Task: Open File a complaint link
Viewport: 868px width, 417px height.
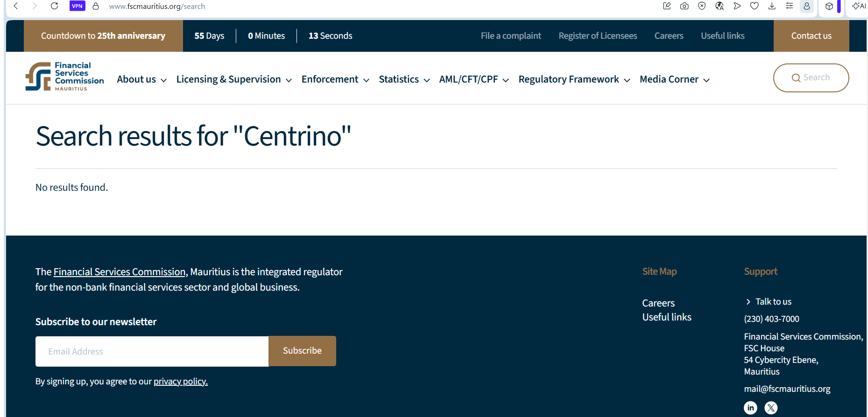Action: [x=511, y=36]
